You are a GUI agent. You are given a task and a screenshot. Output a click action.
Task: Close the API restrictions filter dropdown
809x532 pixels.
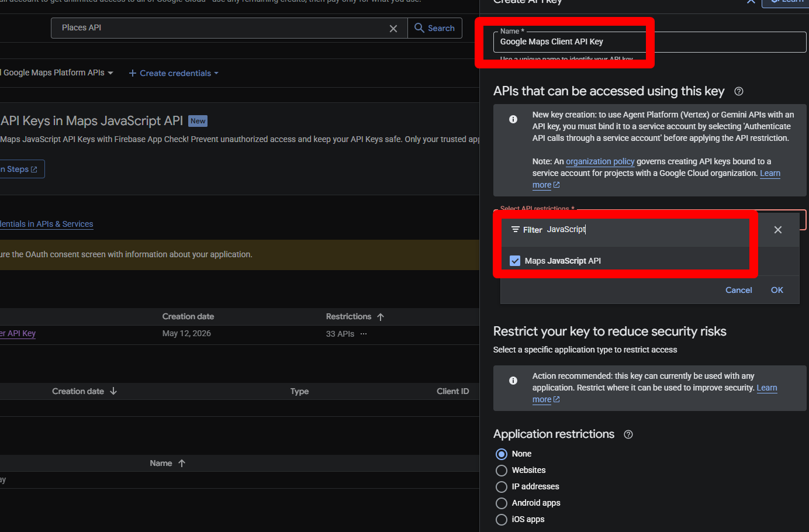[x=778, y=230]
